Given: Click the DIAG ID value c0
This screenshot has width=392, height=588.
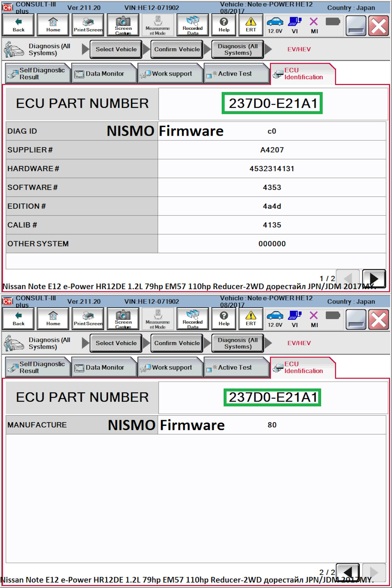Looking at the screenshot, I should tap(272, 131).
